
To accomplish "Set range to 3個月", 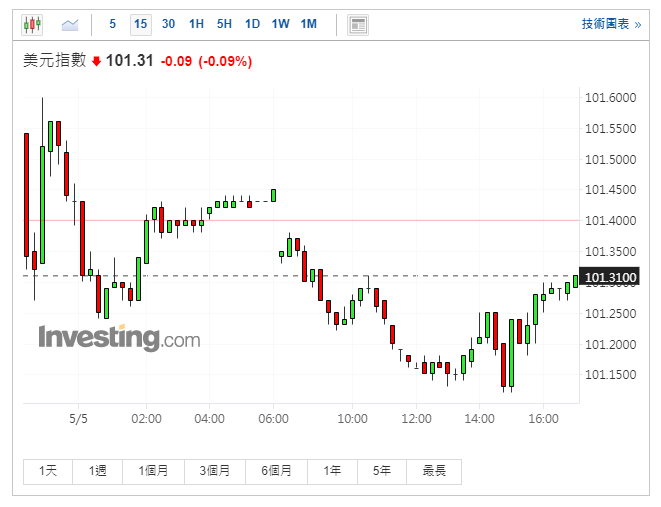I will (x=215, y=471).
